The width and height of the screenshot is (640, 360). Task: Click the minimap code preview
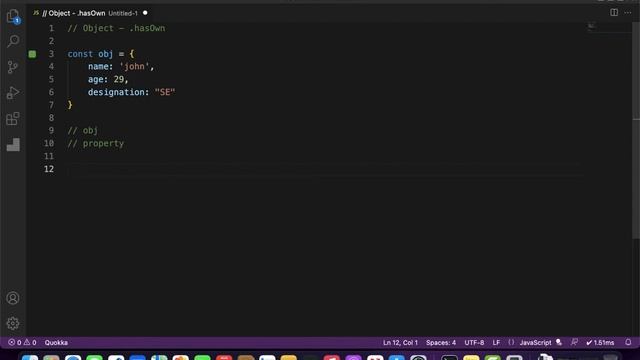point(591,26)
